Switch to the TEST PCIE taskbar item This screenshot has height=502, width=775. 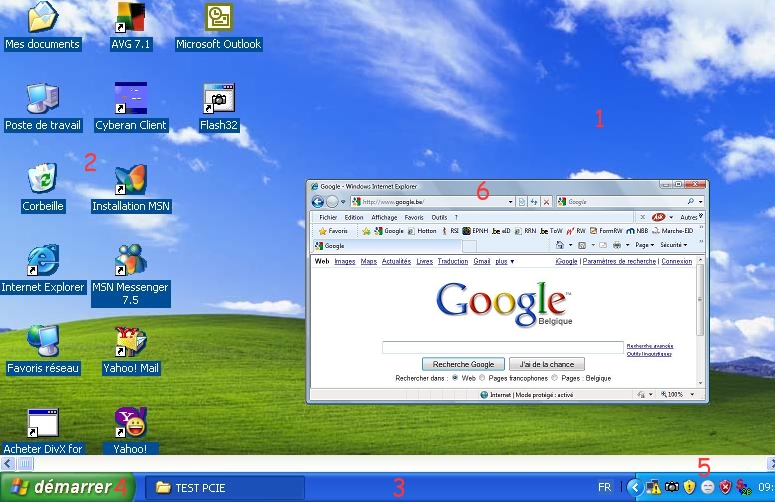(x=225, y=488)
